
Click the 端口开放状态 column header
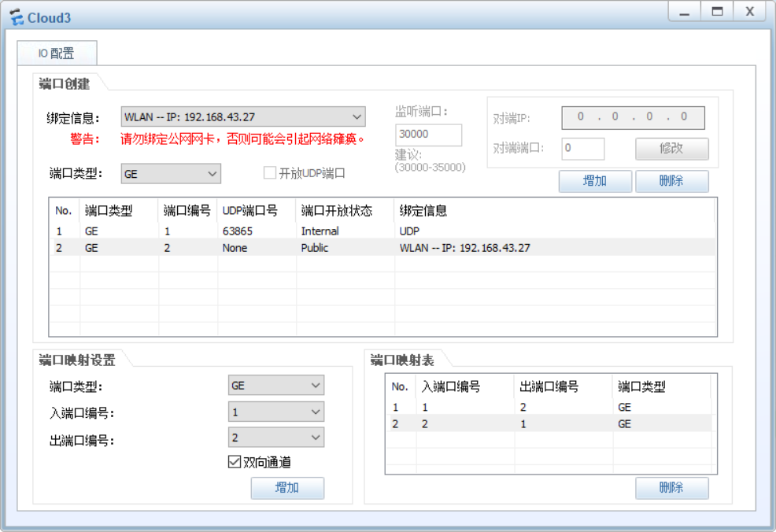point(345,211)
